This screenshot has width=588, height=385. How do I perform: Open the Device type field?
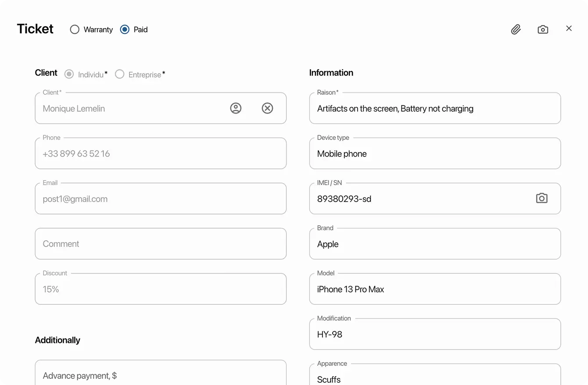coord(435,153)
